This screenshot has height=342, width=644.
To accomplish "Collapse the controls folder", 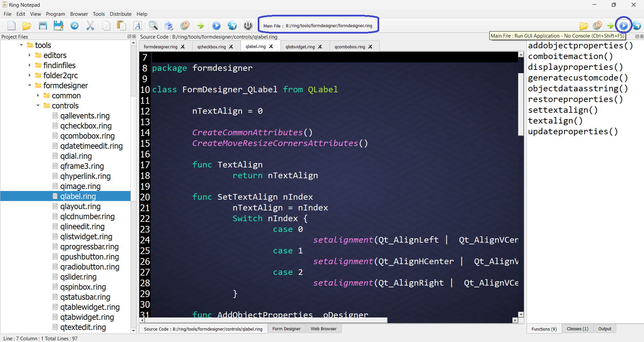I will [38, 106].
